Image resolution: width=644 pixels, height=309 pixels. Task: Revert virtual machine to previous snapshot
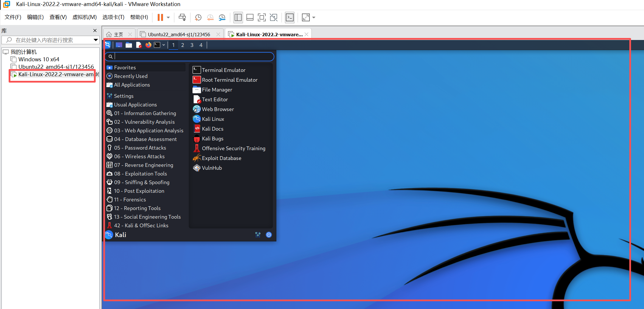[210, 18]
